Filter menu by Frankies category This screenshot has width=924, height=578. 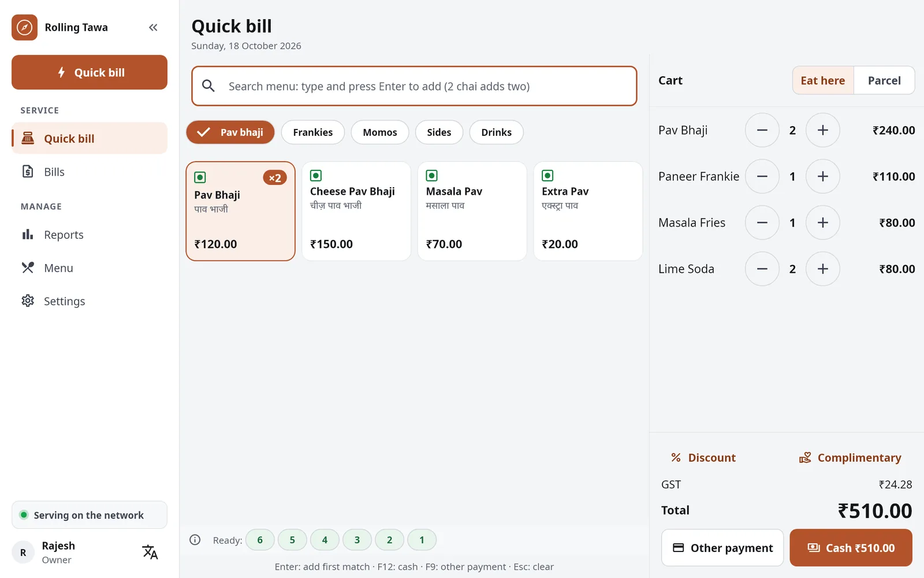coord(313,132)
